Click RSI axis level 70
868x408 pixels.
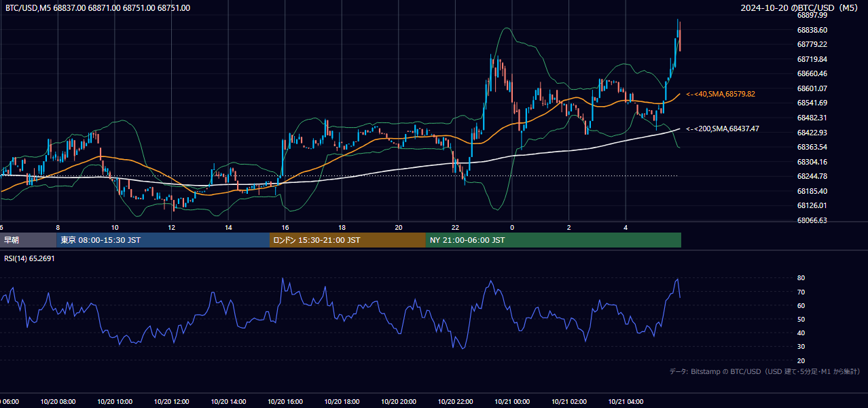[x=801, y=292]
